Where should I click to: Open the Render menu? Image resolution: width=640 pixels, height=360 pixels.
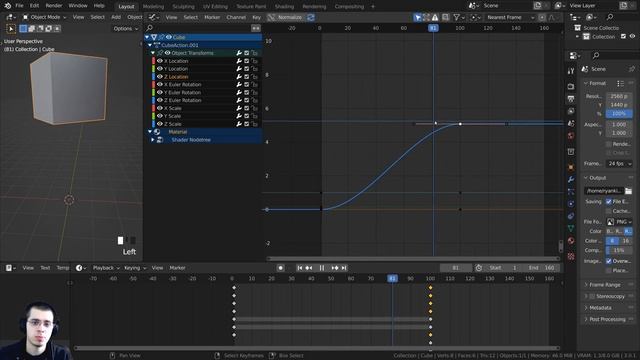[x=54, y=6]
